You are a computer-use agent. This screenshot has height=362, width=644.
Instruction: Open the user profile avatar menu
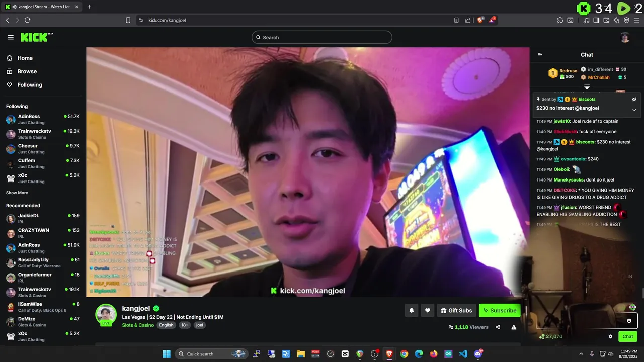pos(625,37)
